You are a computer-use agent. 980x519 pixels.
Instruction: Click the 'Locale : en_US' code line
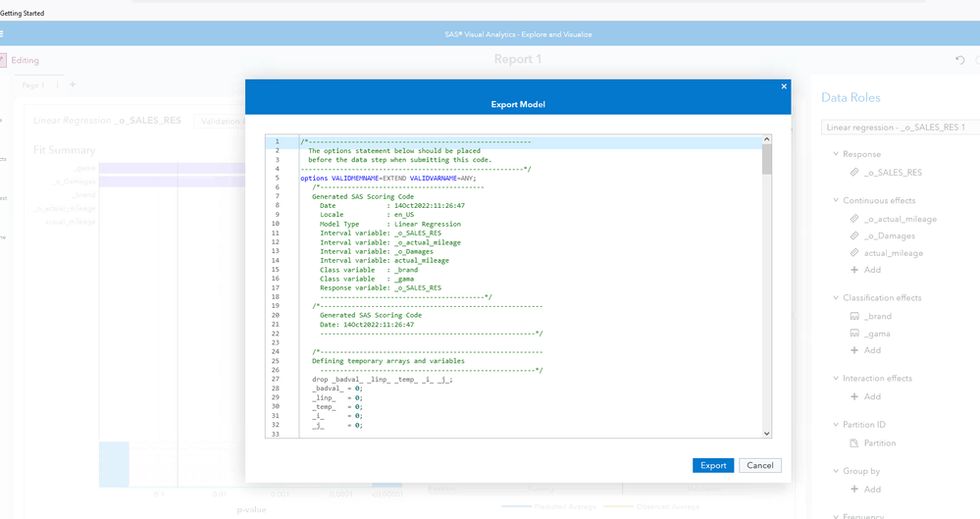(367, 215)
